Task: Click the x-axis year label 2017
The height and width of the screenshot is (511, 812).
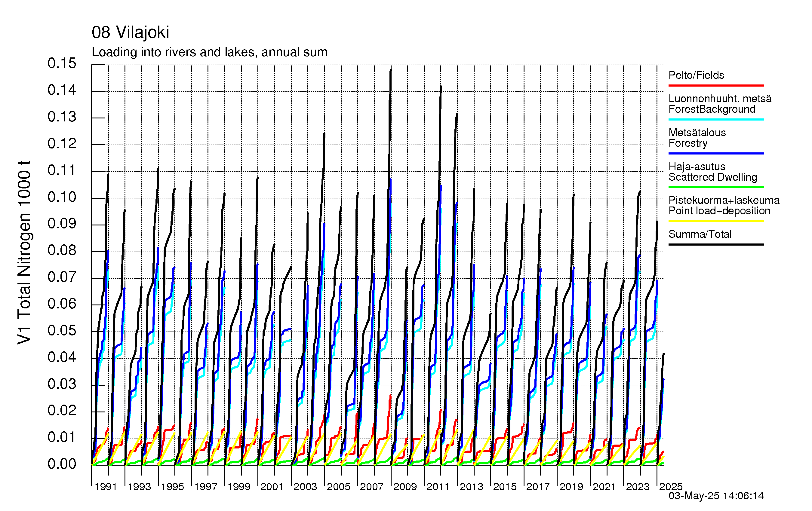Action: pos(538,487)
